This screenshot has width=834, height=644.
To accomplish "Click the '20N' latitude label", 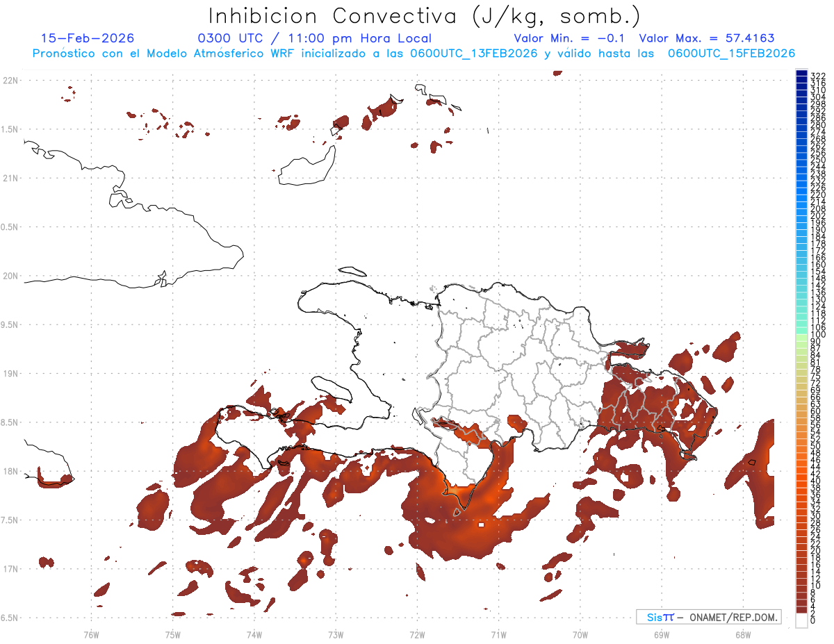I will click(10, 276).
